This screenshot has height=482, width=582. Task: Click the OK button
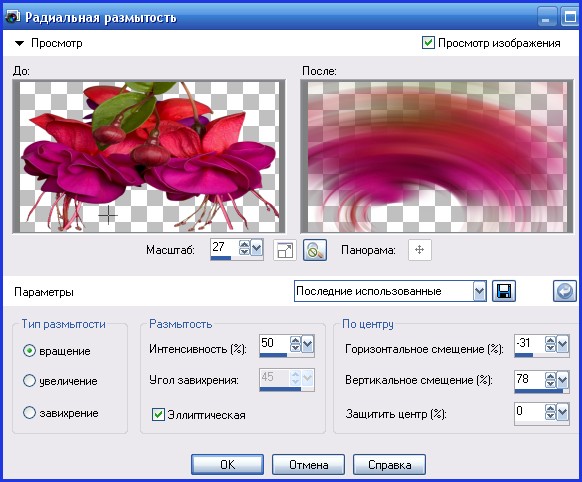(x=228, y=465)
